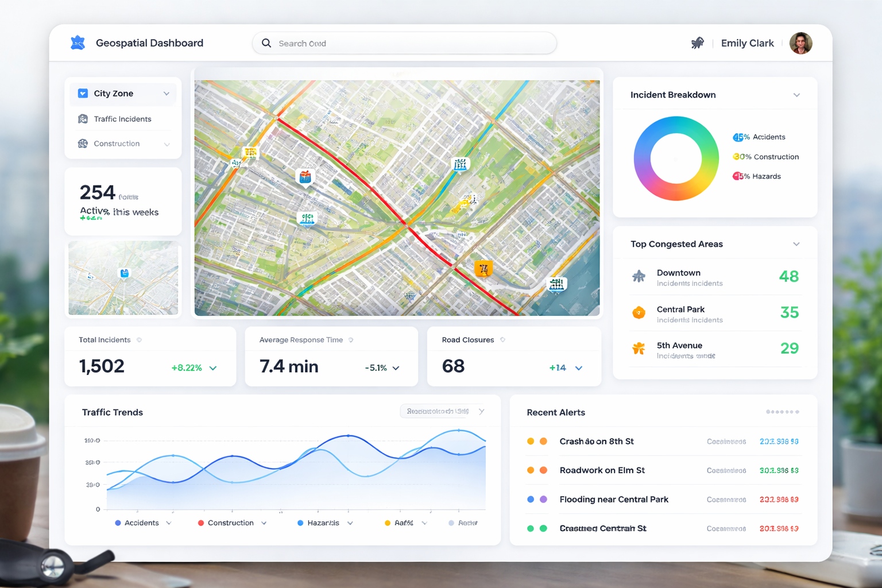Viewport: 882px width, 588px height.
Task: Click Emily Clark's profile avatar
Action: click(x=800, y=43)
